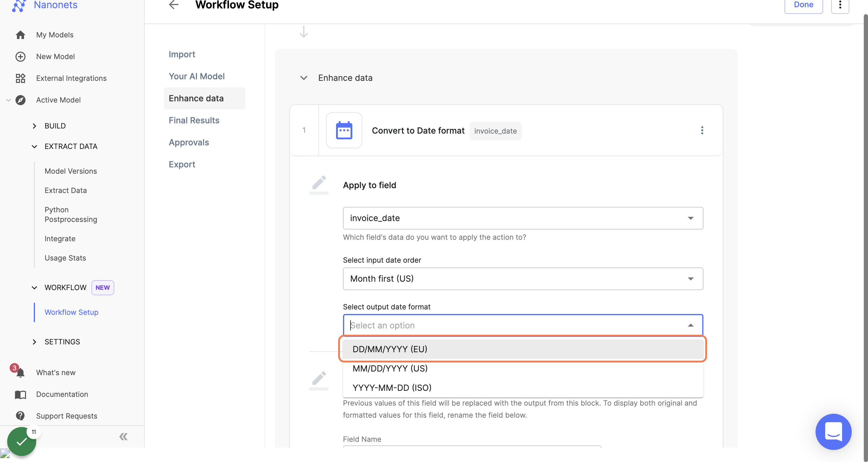
Task: Open Convert to Date format block options
Action: (702, 130)
